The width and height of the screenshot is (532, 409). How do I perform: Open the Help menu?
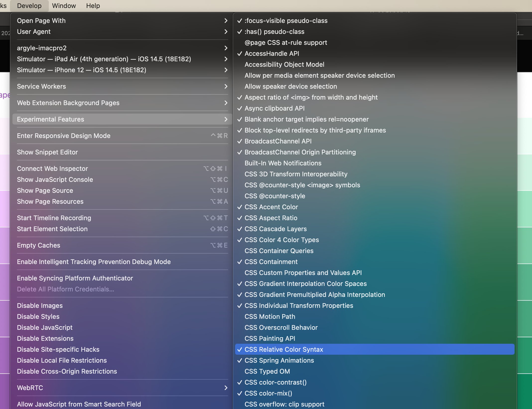[93, 6]
